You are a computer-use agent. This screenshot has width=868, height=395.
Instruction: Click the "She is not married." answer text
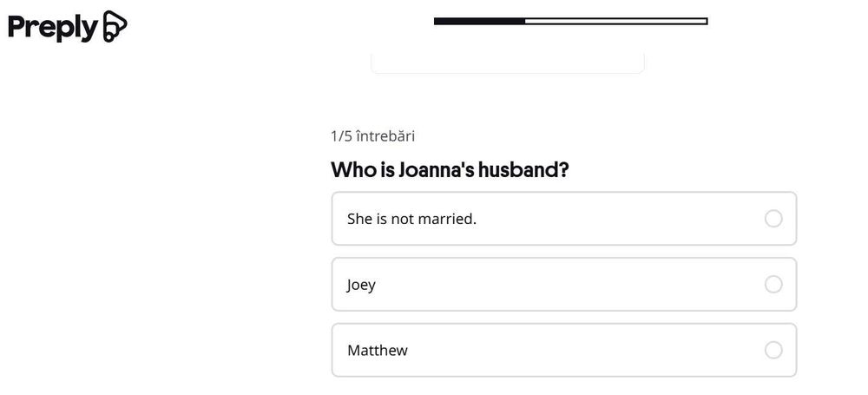click(411, 219)
